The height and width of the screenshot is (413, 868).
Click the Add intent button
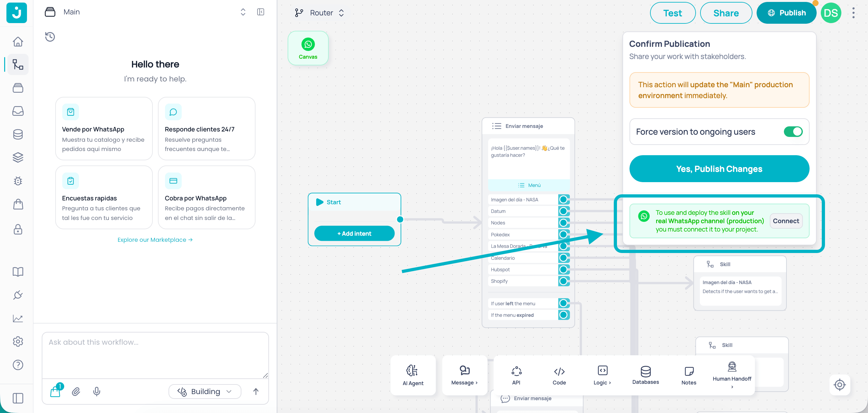(x=354, y=233)
